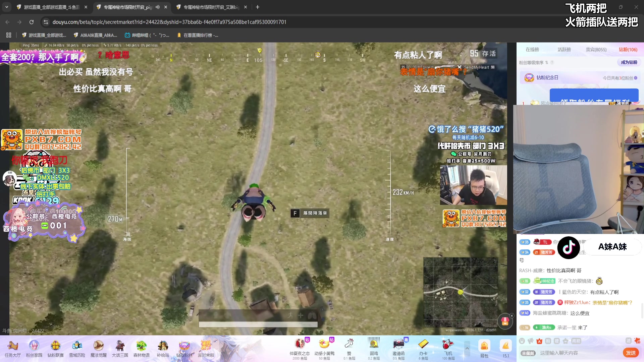
Task: Open the 粉丝家园 activity icon
Action: [x=34, y=348]
